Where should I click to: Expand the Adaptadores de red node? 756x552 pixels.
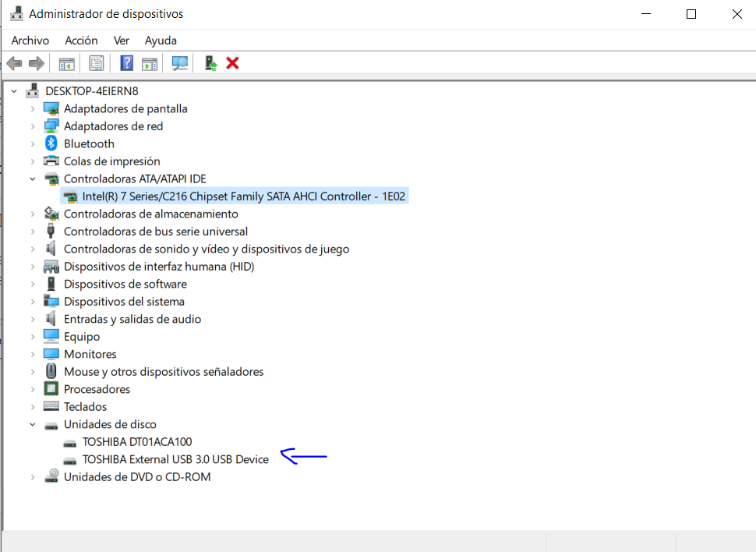32,126
